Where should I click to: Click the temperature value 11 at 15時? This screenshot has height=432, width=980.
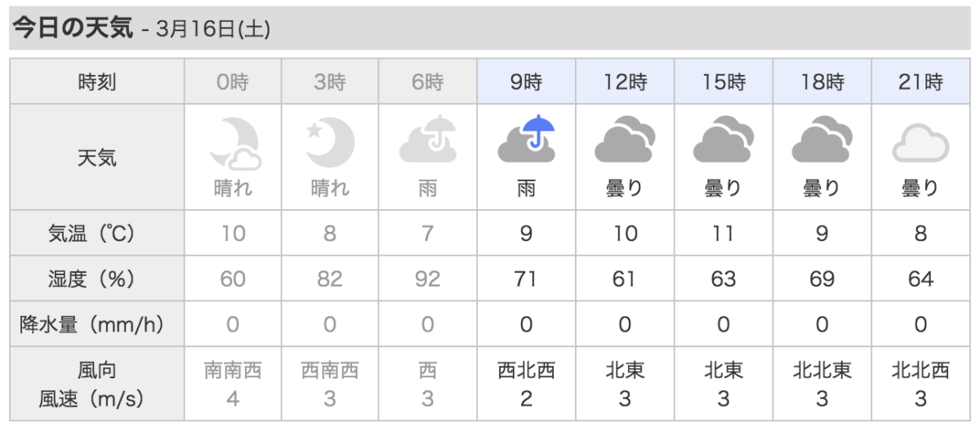tap(724, 234)
